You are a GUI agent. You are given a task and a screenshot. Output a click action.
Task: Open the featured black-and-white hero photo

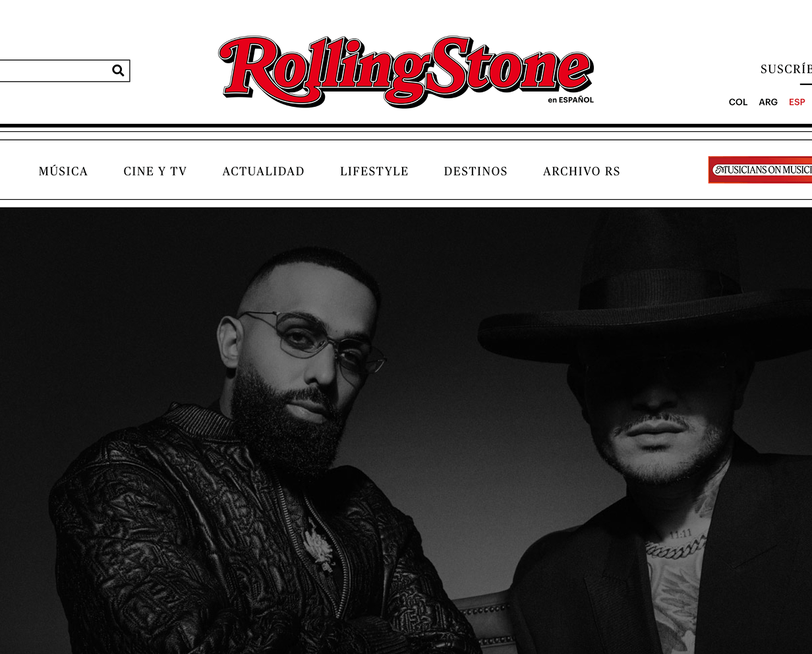(x=406, y=431)
